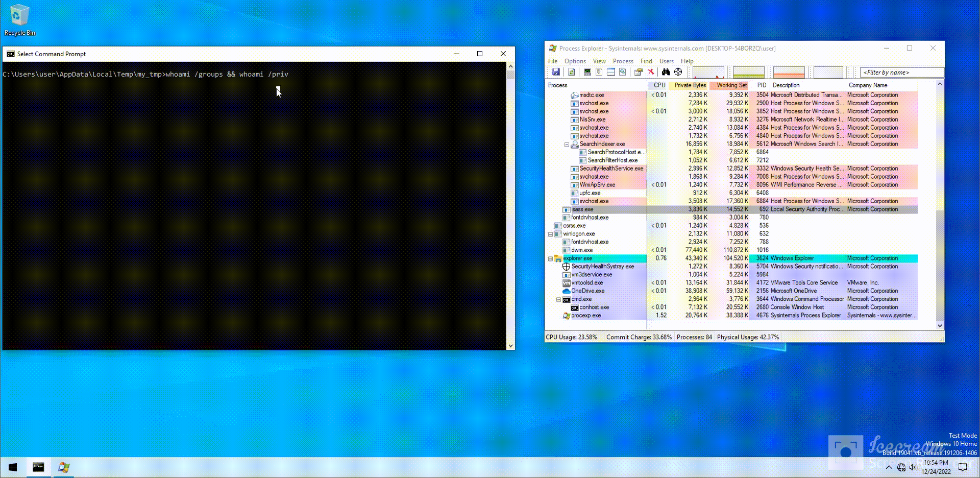Open the Users menu
The height and width of the screenshot is (478, 980).
click(666, 61)
